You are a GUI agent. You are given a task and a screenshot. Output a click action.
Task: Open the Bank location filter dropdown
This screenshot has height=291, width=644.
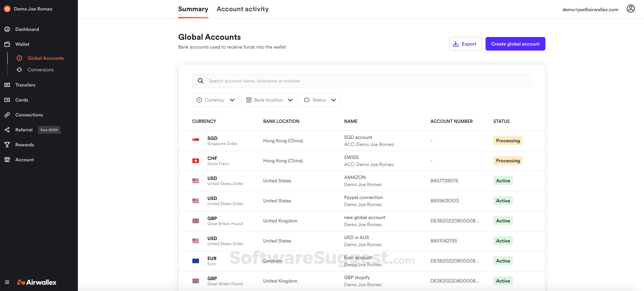269,100
